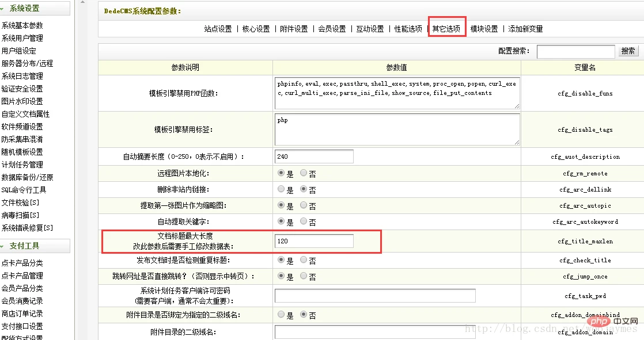
Task: Click the 自动摘要长度 input showing 240
Action: (314, 156)
